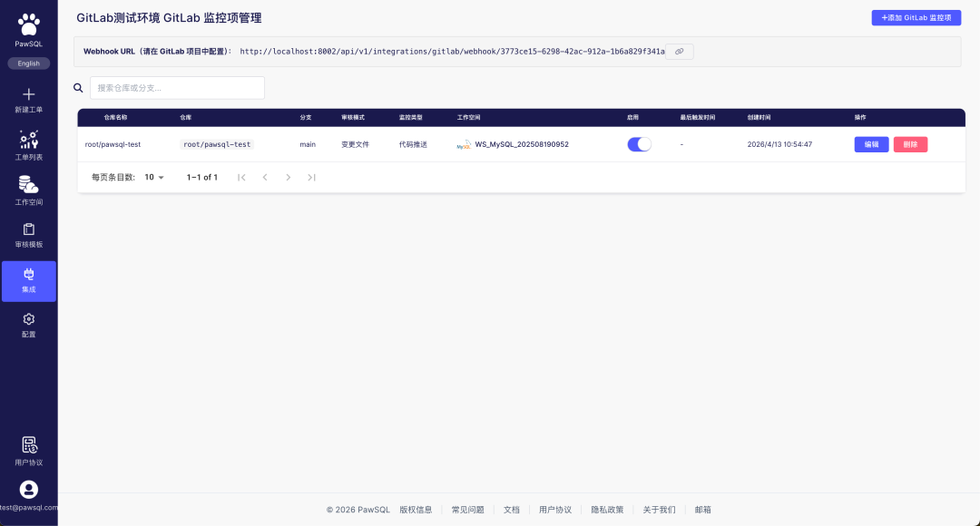Open 用户协议 in the sidebar

click(x=29, y=452)
